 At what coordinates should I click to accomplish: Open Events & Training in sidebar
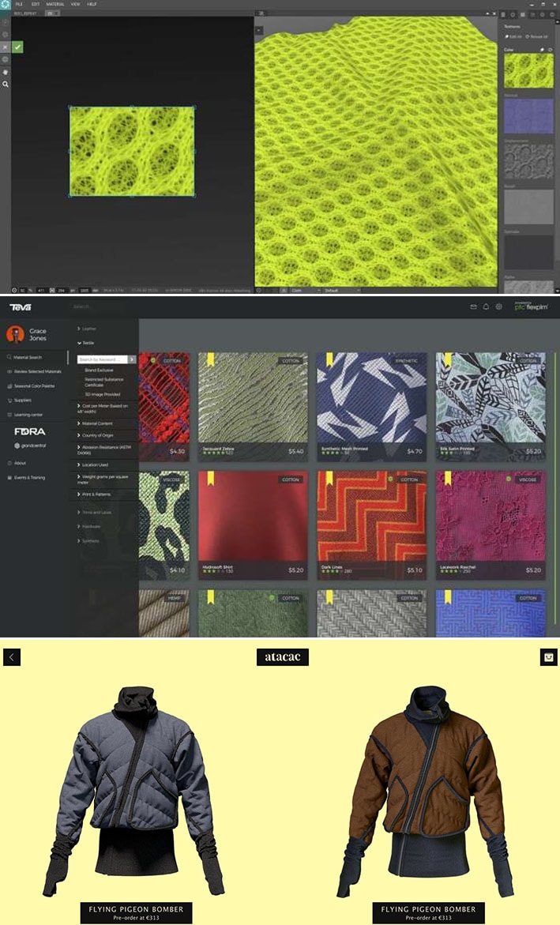tap(27, 477)
